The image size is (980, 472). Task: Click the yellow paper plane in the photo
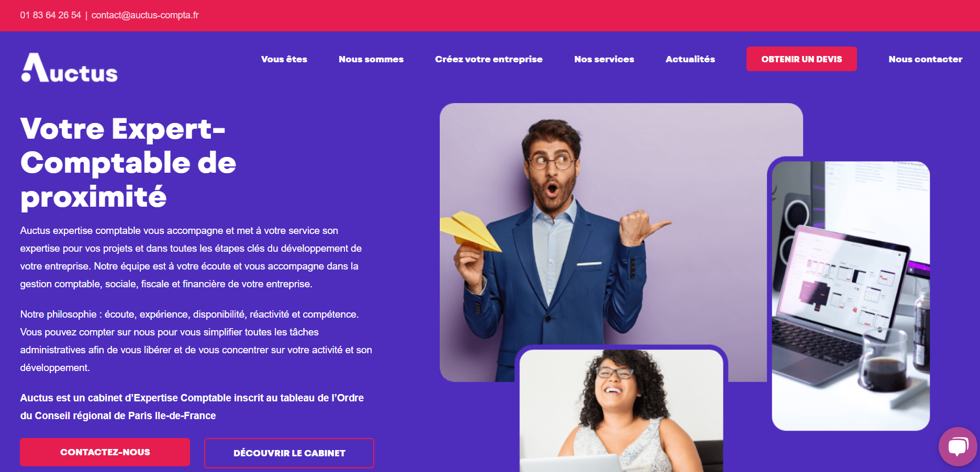pos(470,231)
